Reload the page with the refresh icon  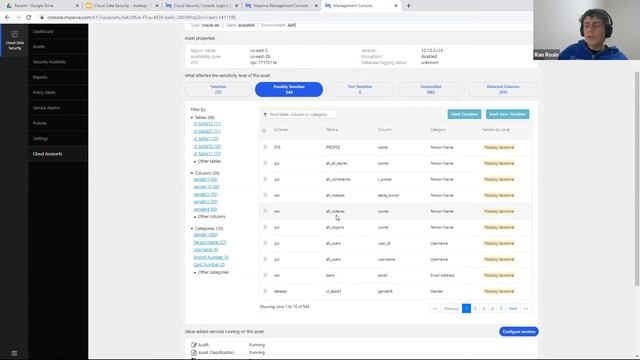click(x=29, y=17)
